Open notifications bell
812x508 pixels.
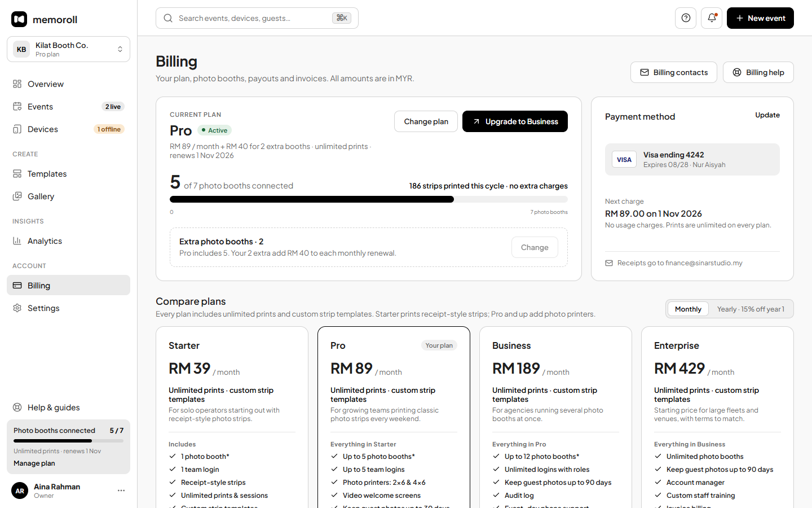[x=712, y=18]
